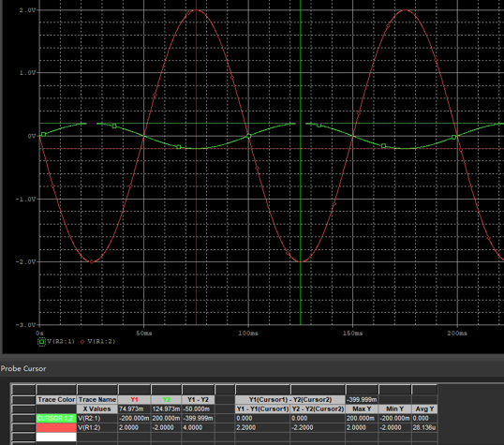Select the V(R2:1) trace label in legend
This screenshot has height=445, width=504.
coord(61,341)
